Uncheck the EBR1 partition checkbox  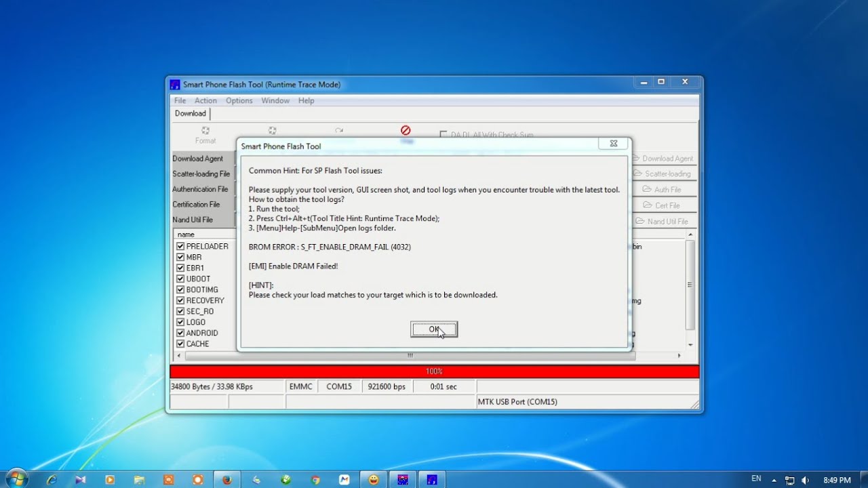(x=180, y=268)
